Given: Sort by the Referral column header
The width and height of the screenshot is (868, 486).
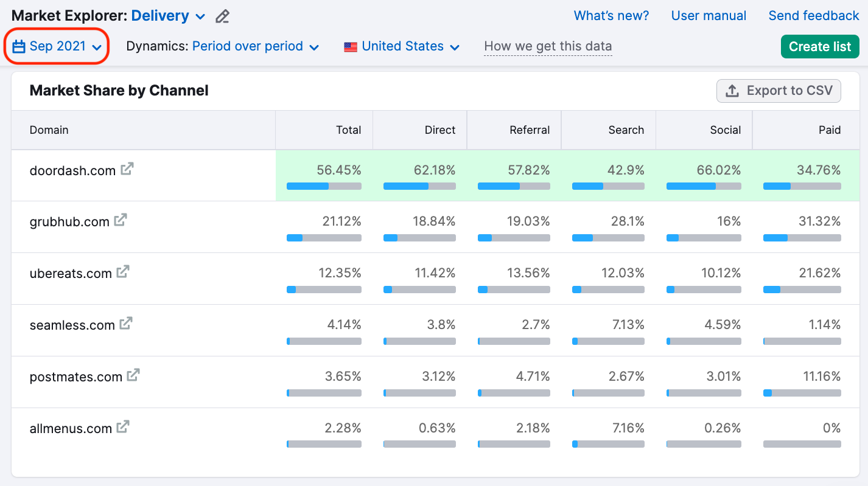Looking at the screenshot, I should coord(530,130).
